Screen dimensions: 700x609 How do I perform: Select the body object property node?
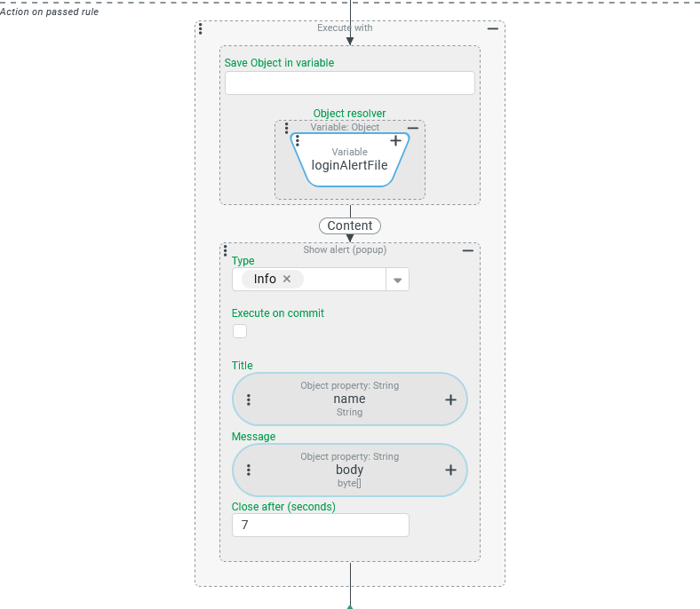349,471
